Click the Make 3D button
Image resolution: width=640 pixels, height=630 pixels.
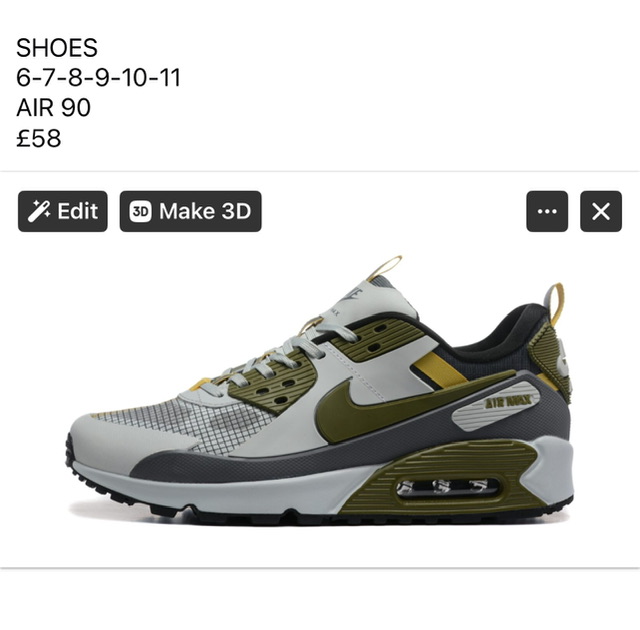click(x=191, y=211)
